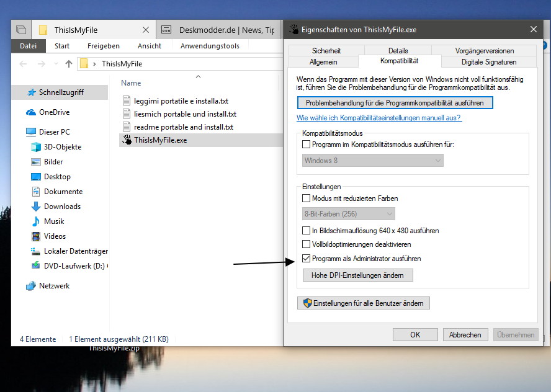The image size is (551, 392).
Task: Open recent locations dropdown arrow in Explorer
Action: pyautogui.click(x=56, y=64)
